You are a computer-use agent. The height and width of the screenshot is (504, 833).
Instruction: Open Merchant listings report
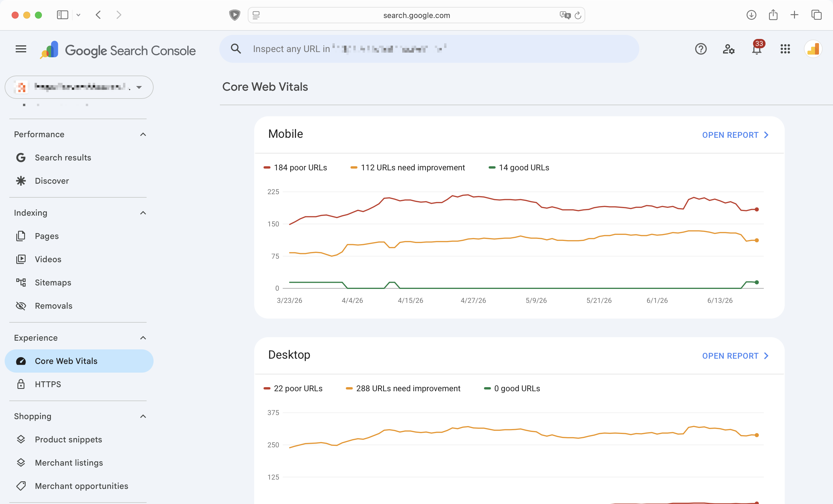[79, 462]
